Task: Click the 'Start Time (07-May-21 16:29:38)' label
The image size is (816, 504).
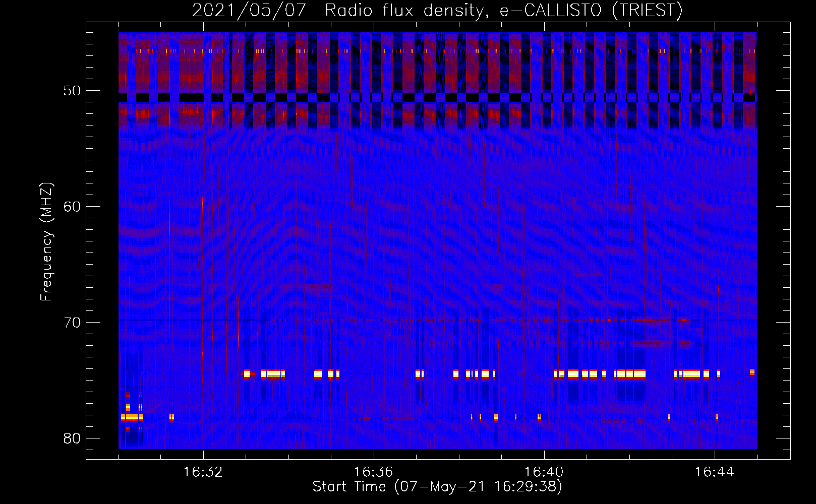Action: [437, 487]
